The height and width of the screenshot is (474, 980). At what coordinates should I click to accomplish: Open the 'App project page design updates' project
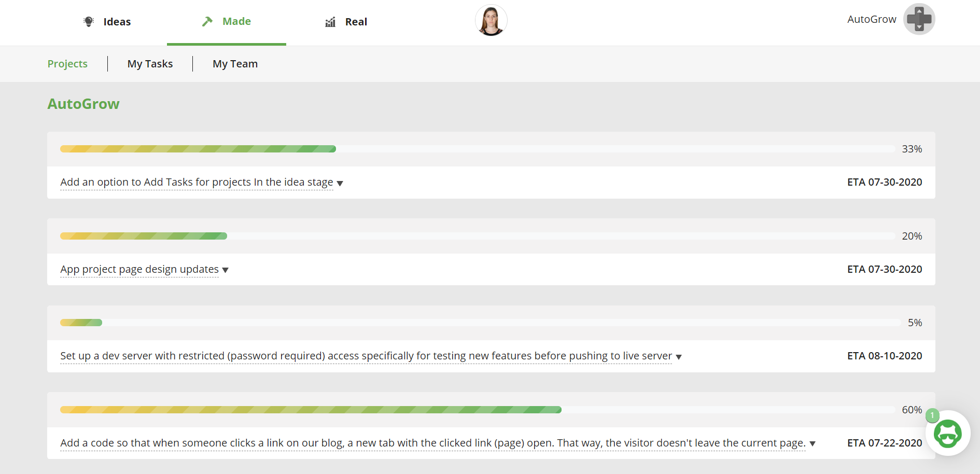pos(139,269)
